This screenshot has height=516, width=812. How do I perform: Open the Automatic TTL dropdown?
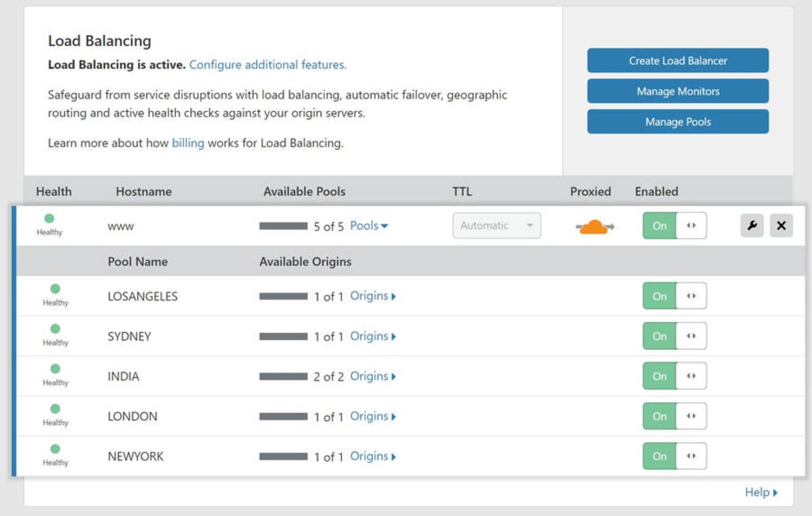(x=496, y=226)
